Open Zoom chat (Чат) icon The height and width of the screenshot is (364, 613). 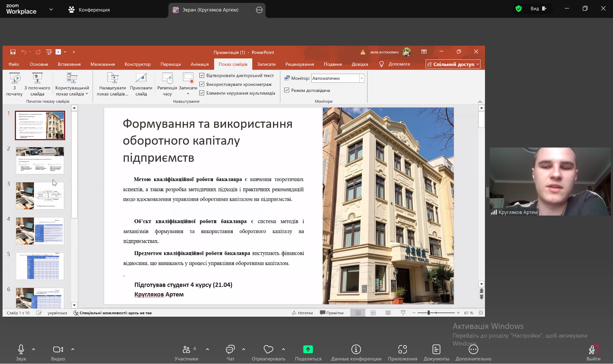pos(230,350)
